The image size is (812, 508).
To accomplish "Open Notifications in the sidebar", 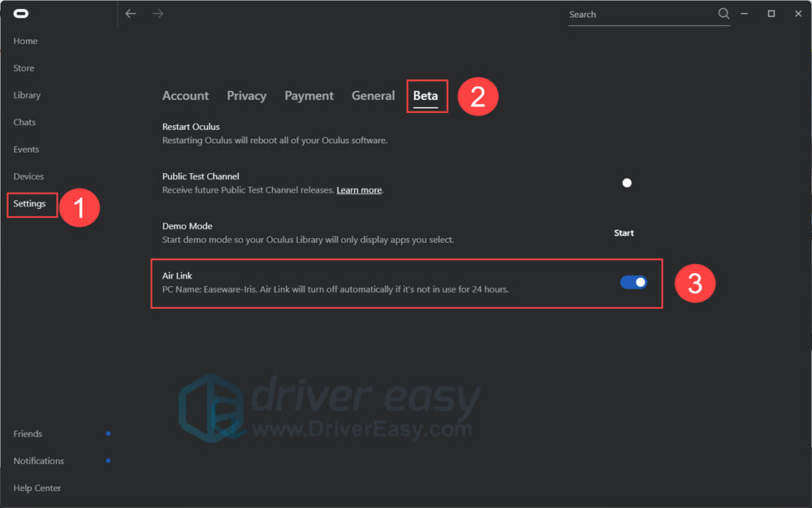I will [38, 461].
